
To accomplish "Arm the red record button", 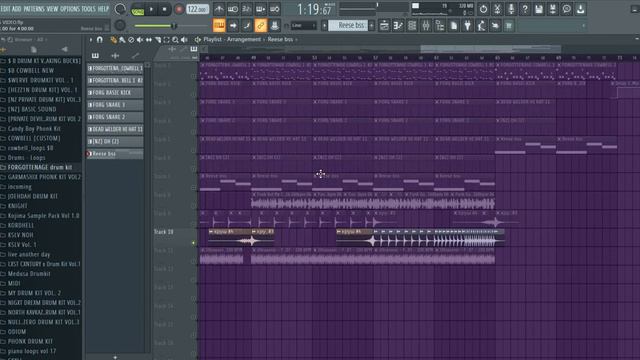I will click(x=178, y=9).
